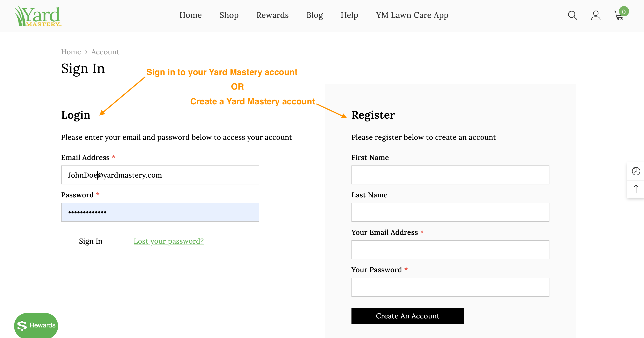Open the green Rewards widget
The width and height of the screenshot is (644, 338).
pos(36,325)
